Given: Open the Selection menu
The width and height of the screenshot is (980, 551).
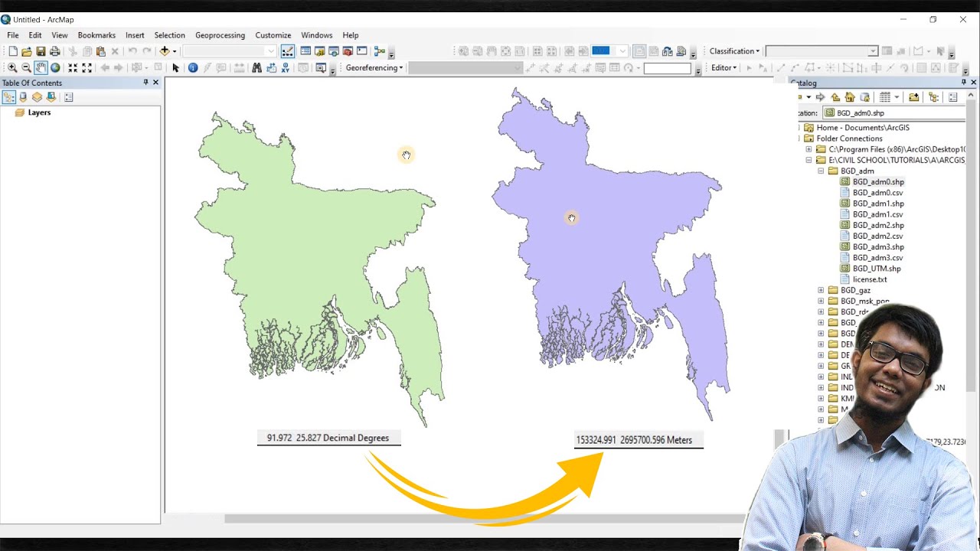Looking at the screenshot, I should 169,35.
